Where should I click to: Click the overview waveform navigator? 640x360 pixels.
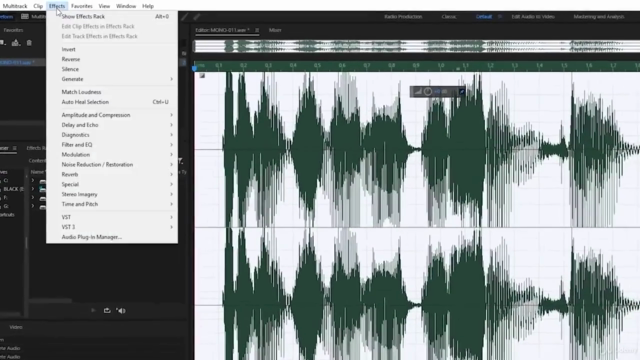(x=417, y=46)
